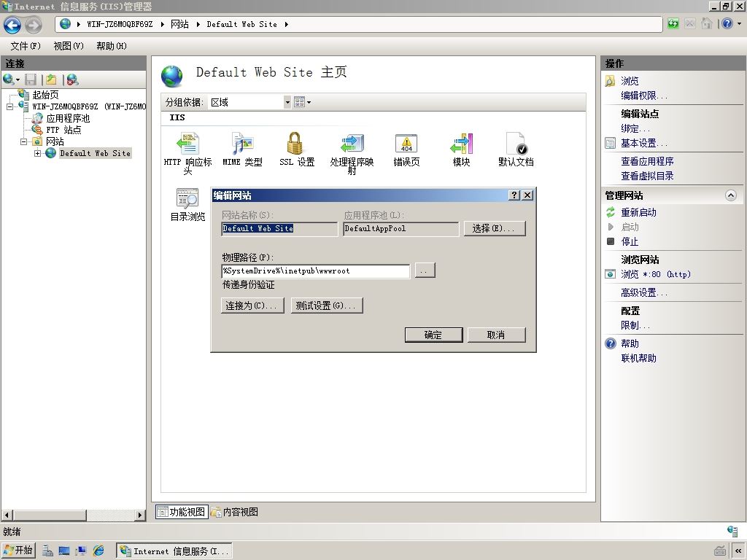The width and height of the screenshot is (747, 560).
Task: Click the 编辑网站 dialog help '?' button
Action: [514, 195]
